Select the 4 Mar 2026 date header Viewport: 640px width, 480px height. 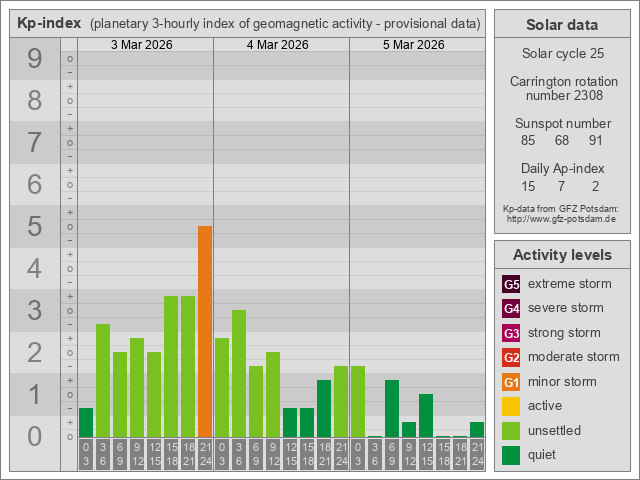(277, 45)
